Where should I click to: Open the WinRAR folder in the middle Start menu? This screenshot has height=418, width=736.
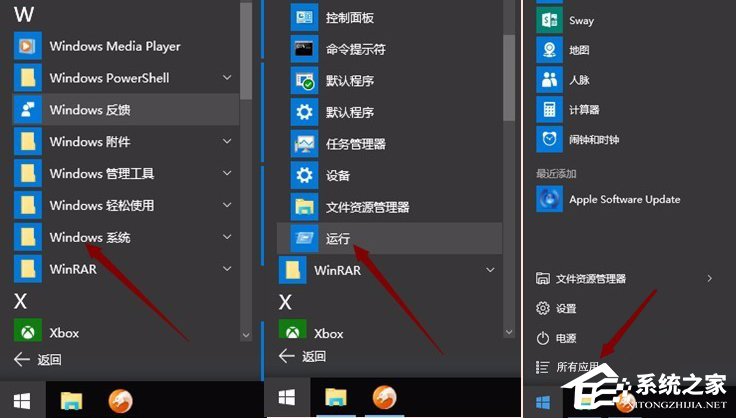tap(390, 270)
